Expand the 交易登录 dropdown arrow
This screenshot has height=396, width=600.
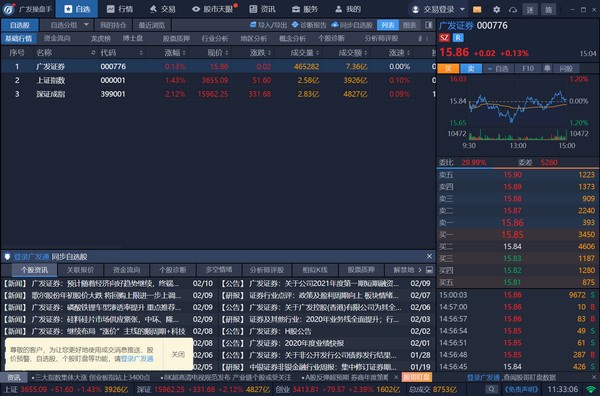point(462,9)
